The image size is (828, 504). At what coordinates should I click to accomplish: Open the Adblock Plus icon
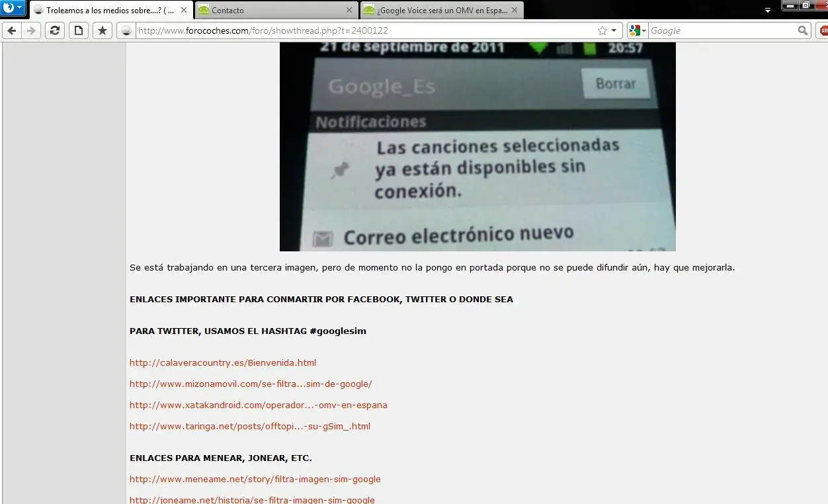(x=823, y=30)
